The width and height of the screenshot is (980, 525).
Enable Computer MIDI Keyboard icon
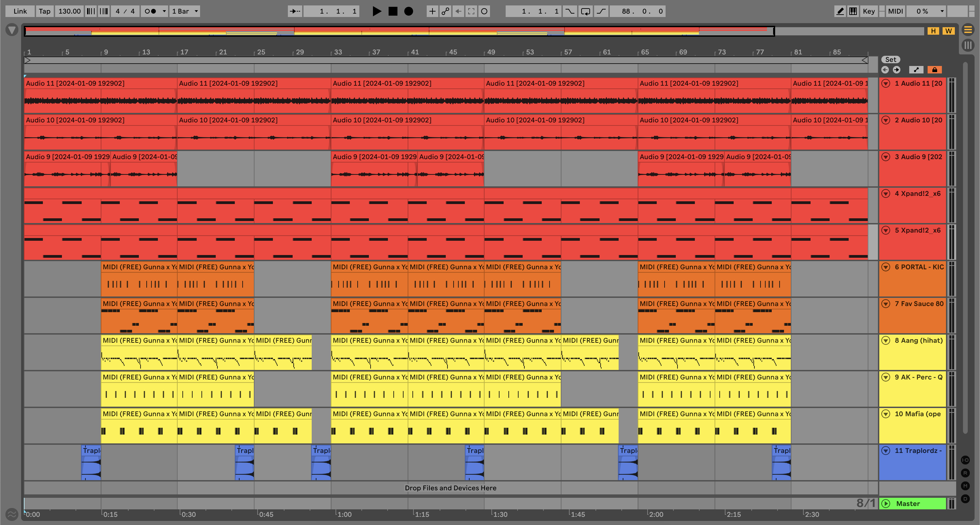tap(853, 12)
